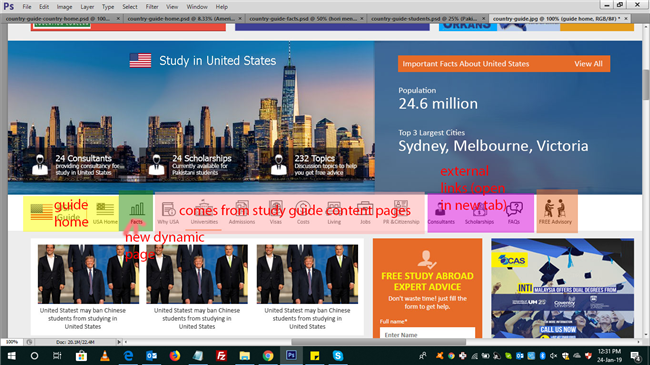650x365 pixels.
Task: Click the FREE Advisory icon
Action: tap(555, 208)
